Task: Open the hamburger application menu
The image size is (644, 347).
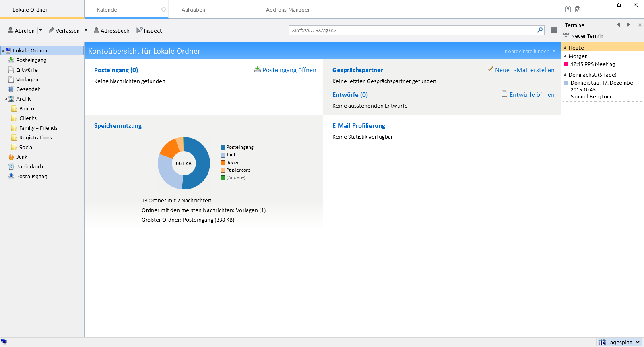Action: tap(554, 30)
